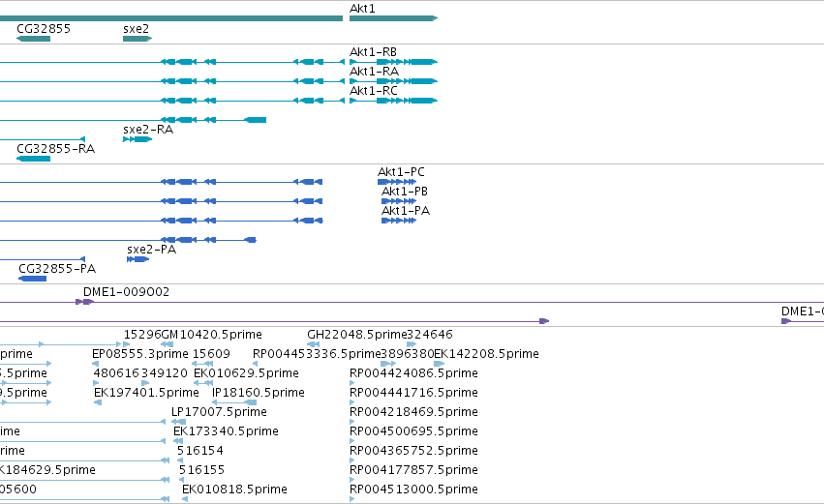824x504 pixels.
Task: Select the sxe2-RA transcript label
Action: tap(148, 130)
